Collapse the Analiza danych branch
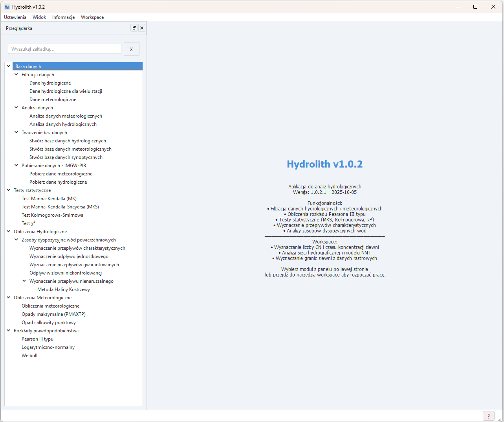This screenshot has width=504, height=422. coord(16,107)
